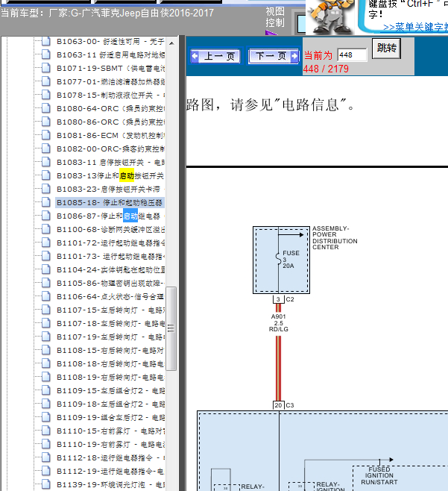Select tree item B1063-00 舒适性可用
This screenshot has height=491, width=448.
110,41
